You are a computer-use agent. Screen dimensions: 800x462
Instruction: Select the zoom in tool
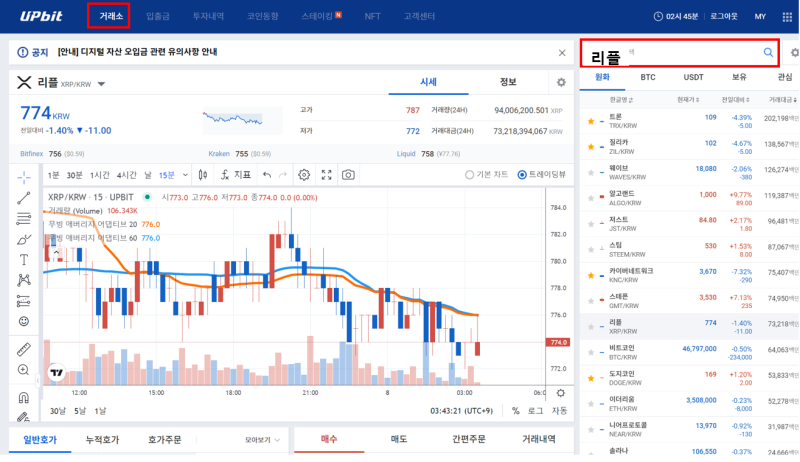(x=24, y=370)
